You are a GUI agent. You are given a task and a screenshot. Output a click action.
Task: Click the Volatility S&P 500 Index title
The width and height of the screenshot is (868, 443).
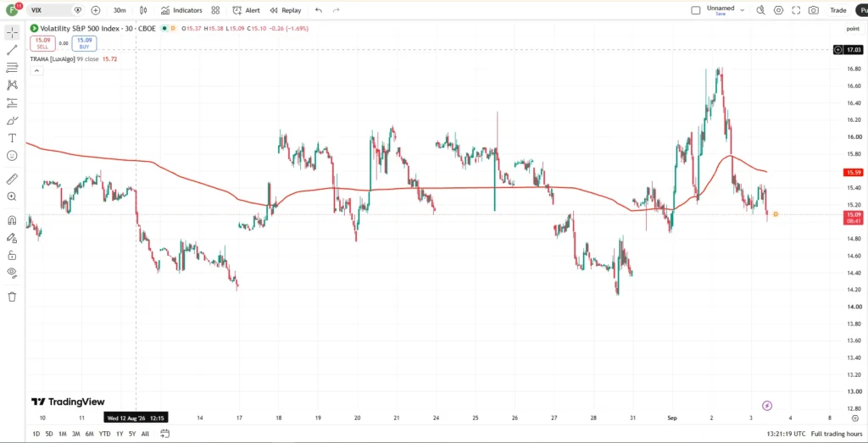coord(97,28)
